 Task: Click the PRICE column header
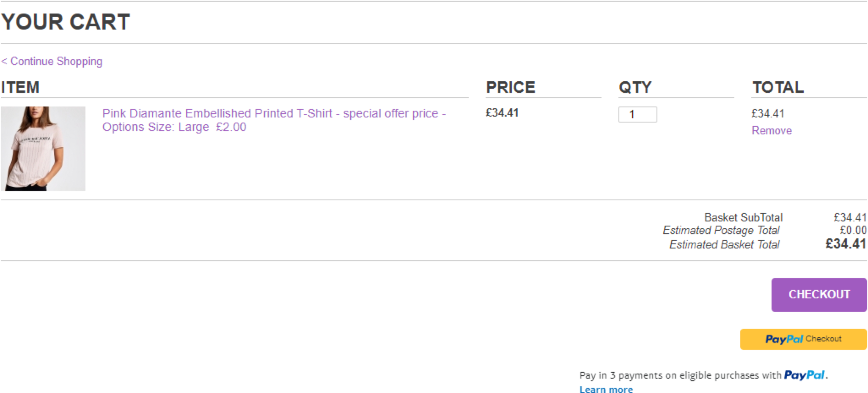coord(510,87)
